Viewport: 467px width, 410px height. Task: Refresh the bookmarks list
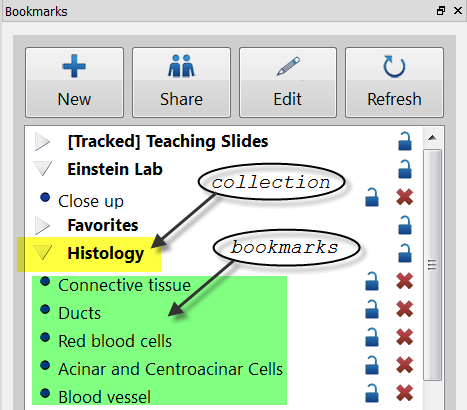pos(394,82)
